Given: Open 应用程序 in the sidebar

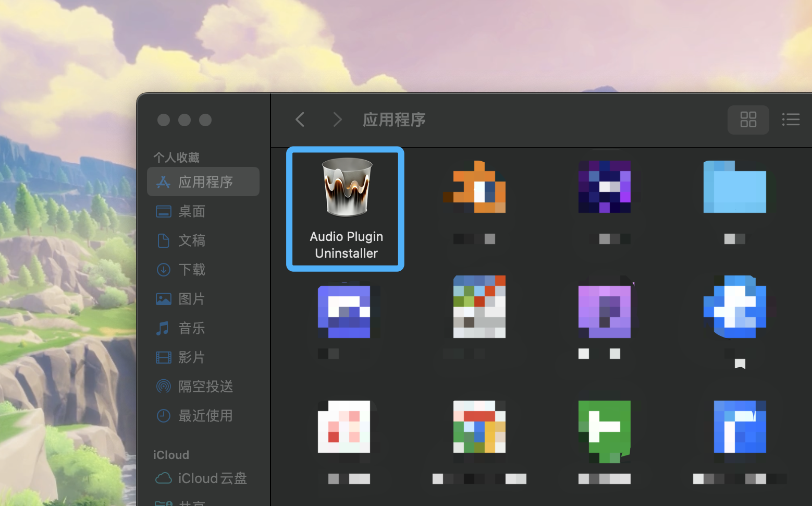Looking at the screenshot, I should click(x=203, y=182).
